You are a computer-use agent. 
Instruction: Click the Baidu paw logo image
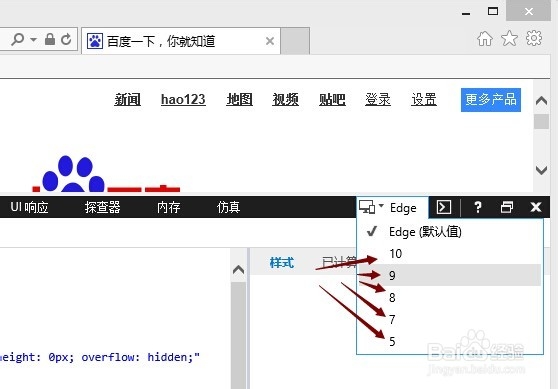click(73, 174)
